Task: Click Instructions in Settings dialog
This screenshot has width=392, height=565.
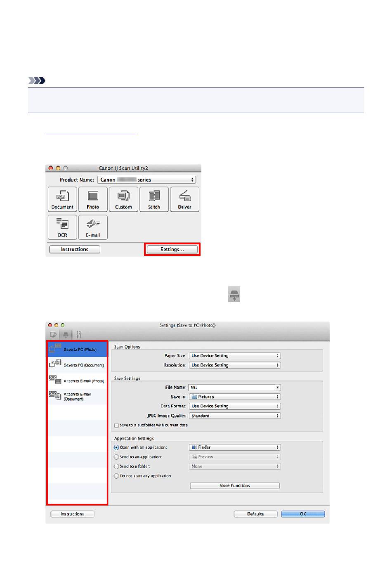Action: (72, 514)
